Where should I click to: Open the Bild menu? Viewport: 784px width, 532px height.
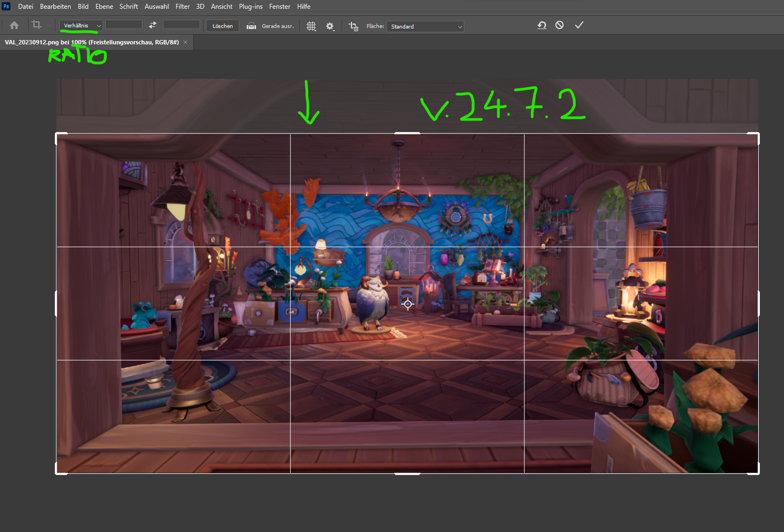pos(83,7)
